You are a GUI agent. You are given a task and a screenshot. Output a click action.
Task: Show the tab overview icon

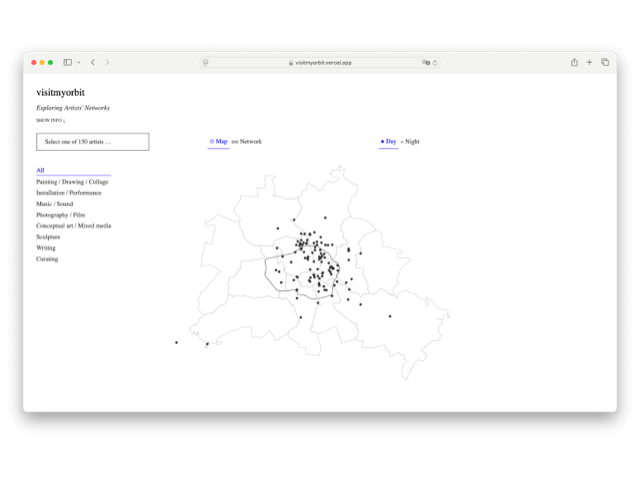point(605,62)
